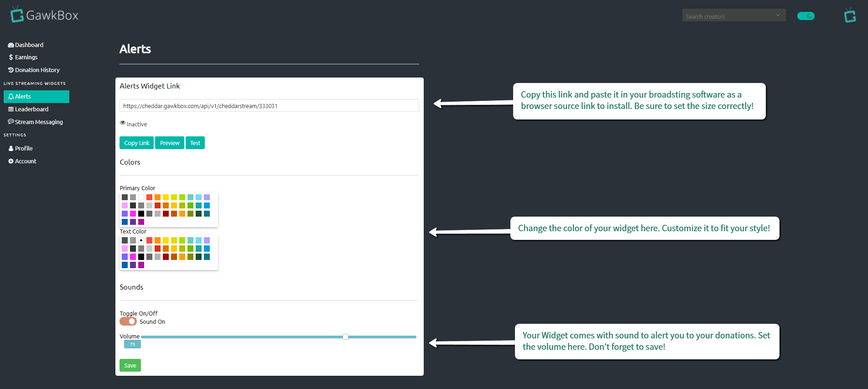The image size is (868, 389).
Task: Click the Test button
Action: pyautogui.click(x=195, y=143)
